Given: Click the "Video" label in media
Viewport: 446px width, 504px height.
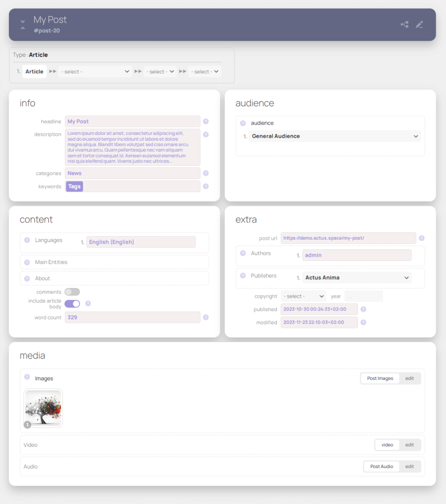Looking at the screenshot, I should tap(30, 445).
